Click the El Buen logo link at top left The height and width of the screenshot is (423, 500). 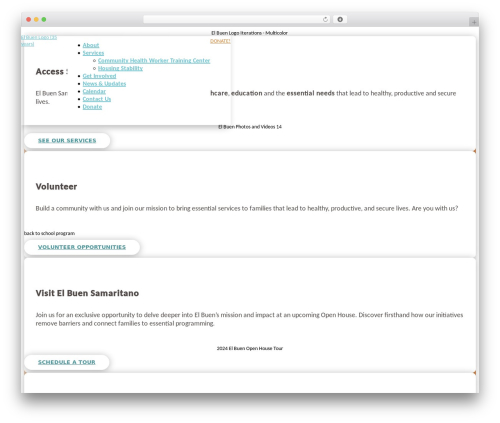click(39, 41)
